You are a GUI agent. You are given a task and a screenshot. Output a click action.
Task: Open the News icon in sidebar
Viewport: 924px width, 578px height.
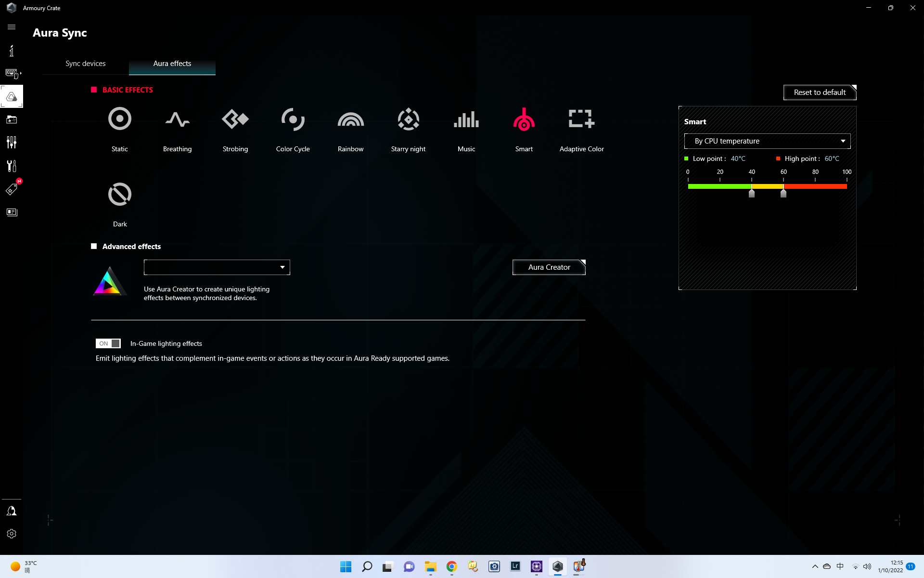[12, 212]
